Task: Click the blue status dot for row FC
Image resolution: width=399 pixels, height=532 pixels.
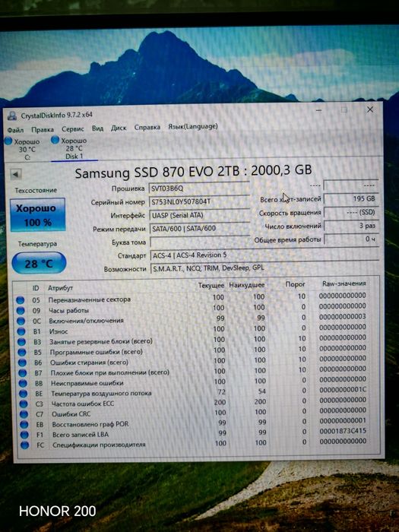Action: pos(25,445)
